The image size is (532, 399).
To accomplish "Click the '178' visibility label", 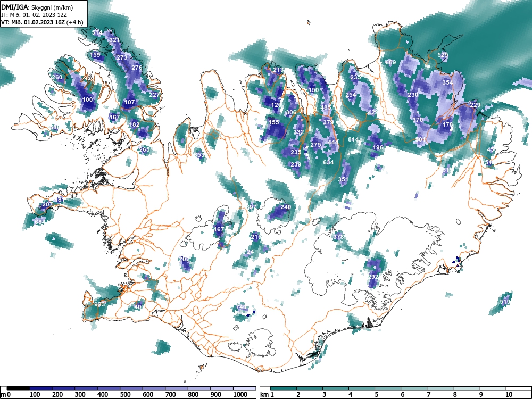I will tap(447, 124).
